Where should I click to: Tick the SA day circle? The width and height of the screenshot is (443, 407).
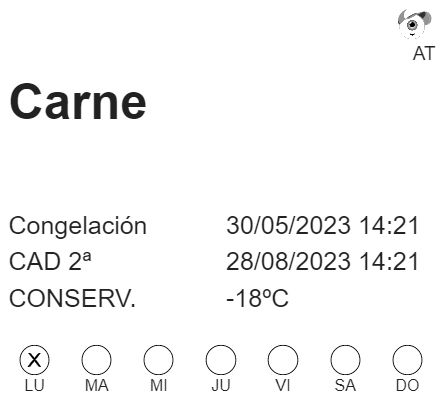(x=345, y=360)
